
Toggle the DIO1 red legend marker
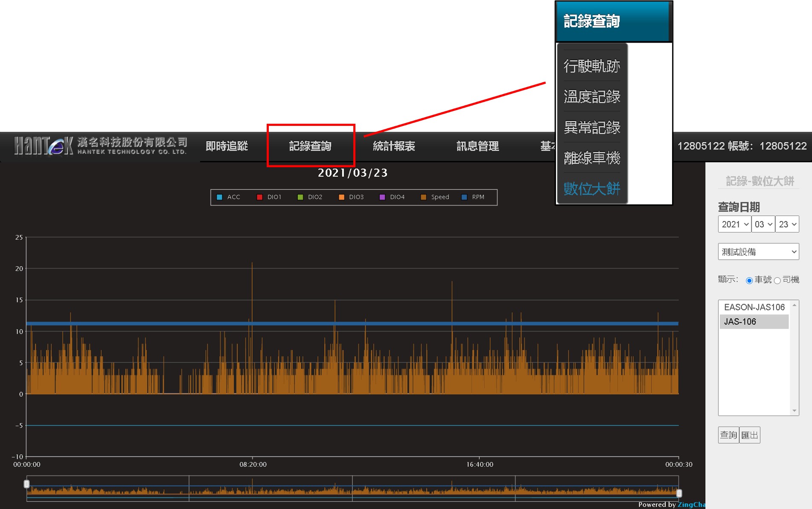click(x=259, y=197)
